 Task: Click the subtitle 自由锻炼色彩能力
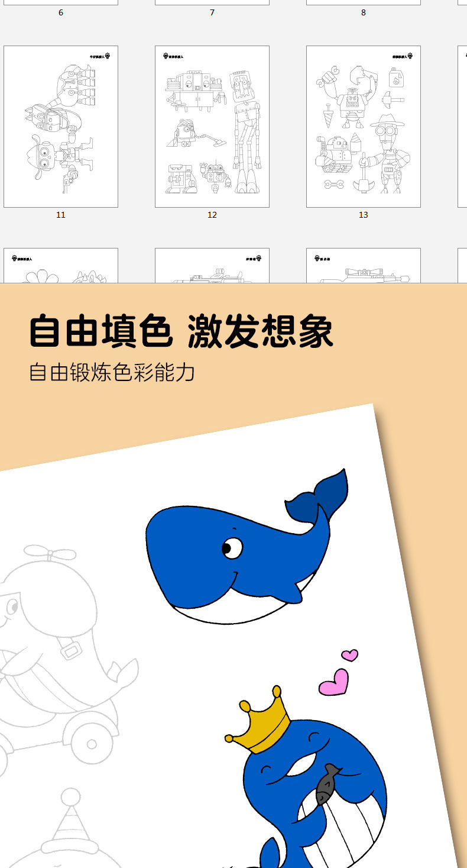[112, 373]
